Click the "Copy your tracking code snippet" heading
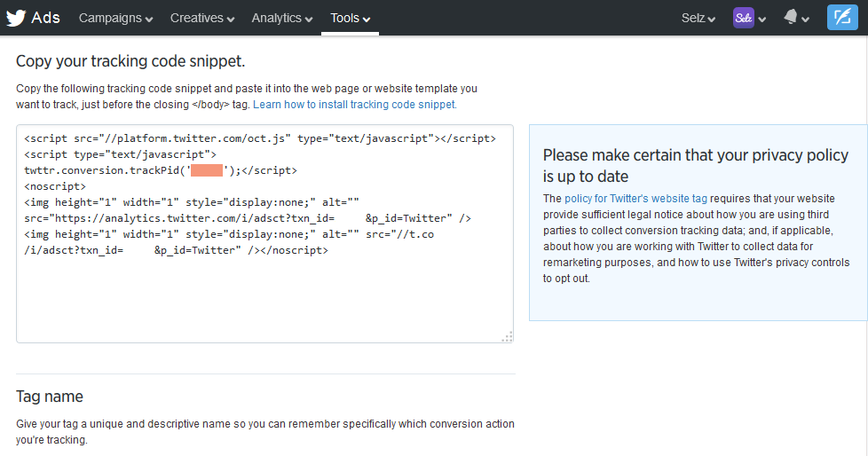Image resolution: width=868 pixels, height=456 pixels. pyautogui.click(x=130, y=61)
